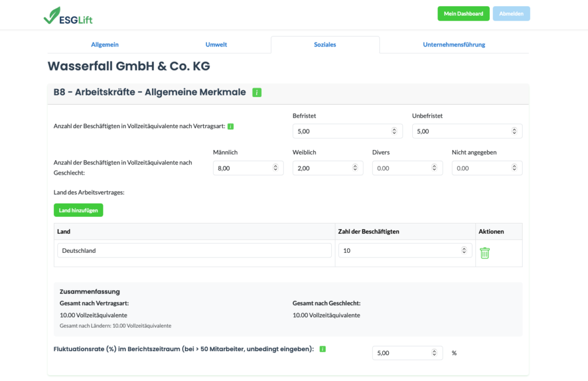View info icon beside Fluktuationsrate field

coord(322,348)
